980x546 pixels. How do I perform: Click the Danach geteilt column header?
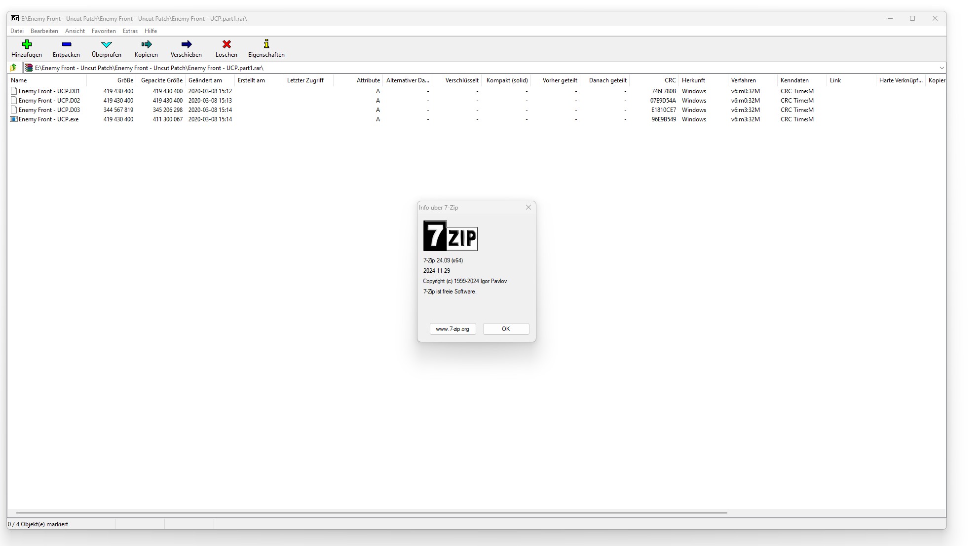click(x=604, y=80)
